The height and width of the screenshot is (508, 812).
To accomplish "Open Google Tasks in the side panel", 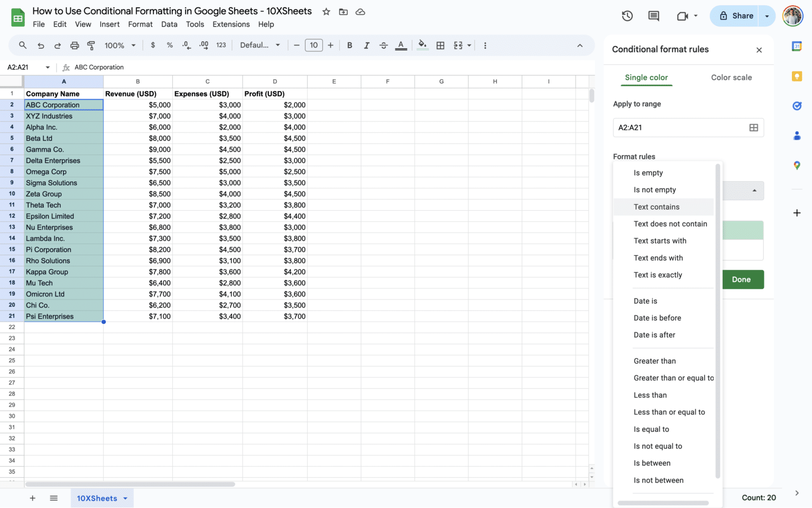I will 797,106.
